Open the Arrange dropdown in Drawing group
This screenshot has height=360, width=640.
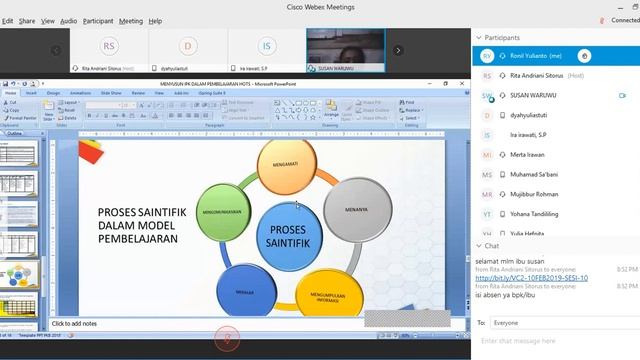(x=331, y=111)
